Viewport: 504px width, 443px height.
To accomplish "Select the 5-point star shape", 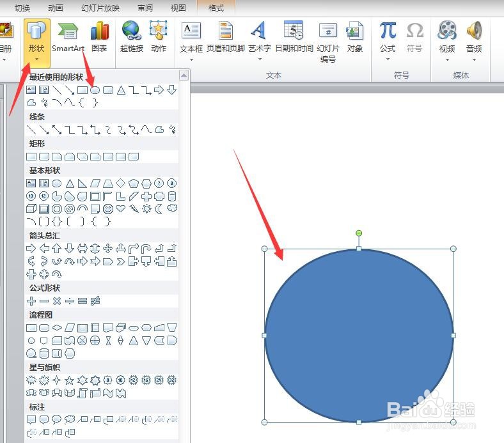I will coord(70,381).
